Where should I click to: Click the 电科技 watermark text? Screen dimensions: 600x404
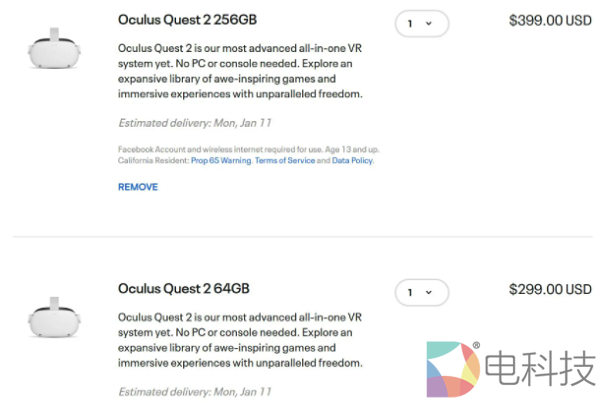click(538, 371)
